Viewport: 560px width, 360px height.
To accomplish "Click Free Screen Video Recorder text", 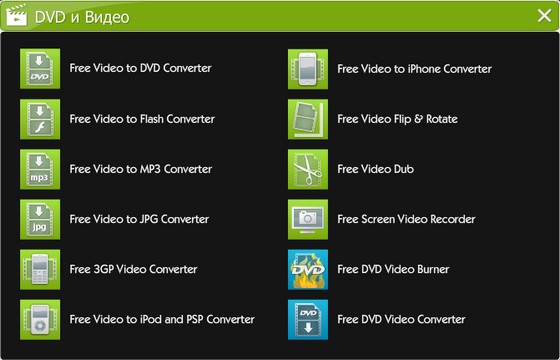I will click(406, 219).
